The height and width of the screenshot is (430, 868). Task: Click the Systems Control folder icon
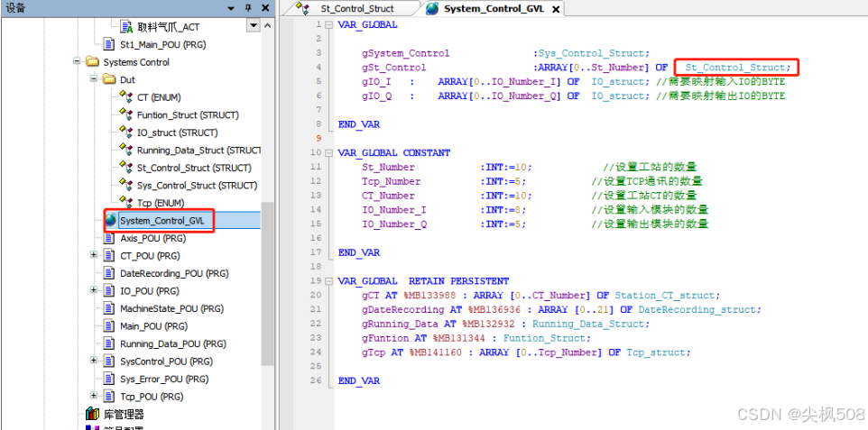point(92,62)
